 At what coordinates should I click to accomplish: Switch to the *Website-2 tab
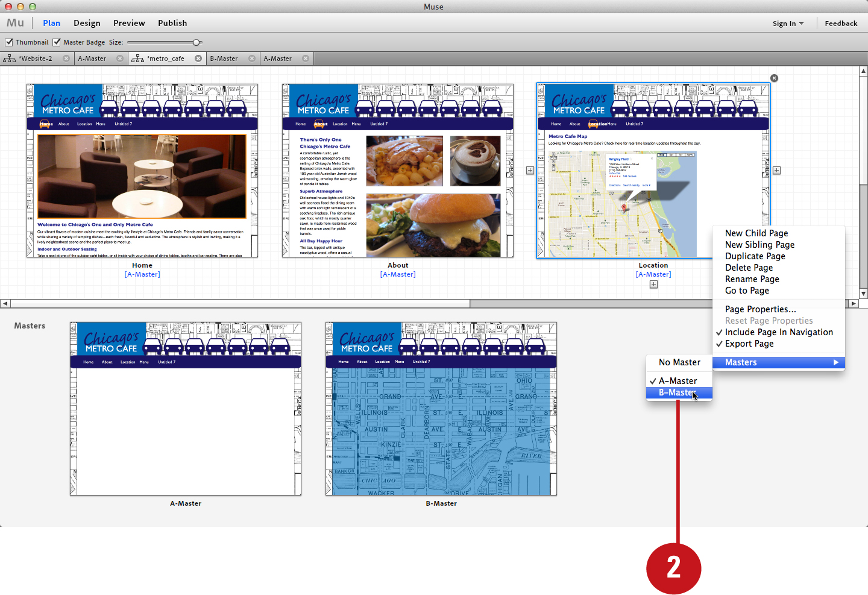[36, 58]
